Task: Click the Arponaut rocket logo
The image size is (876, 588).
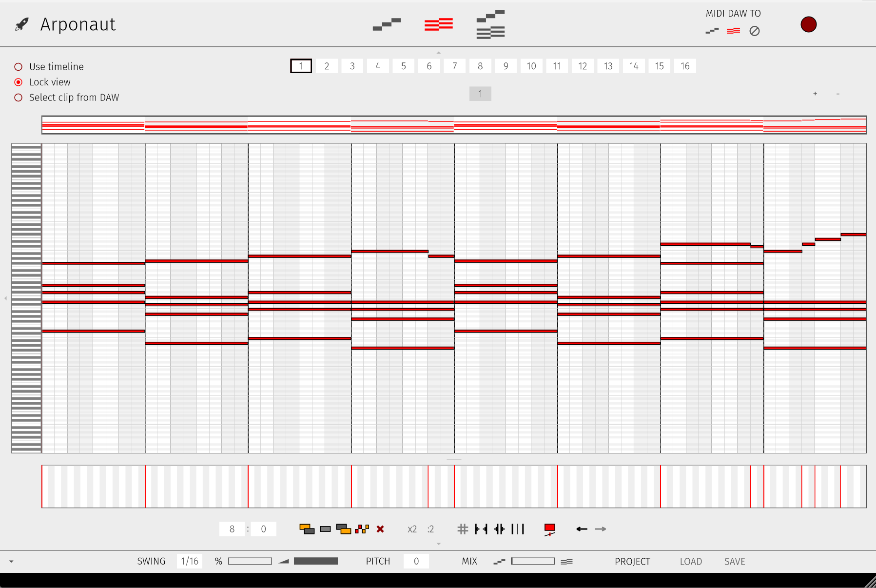Action: pos(21,24)
